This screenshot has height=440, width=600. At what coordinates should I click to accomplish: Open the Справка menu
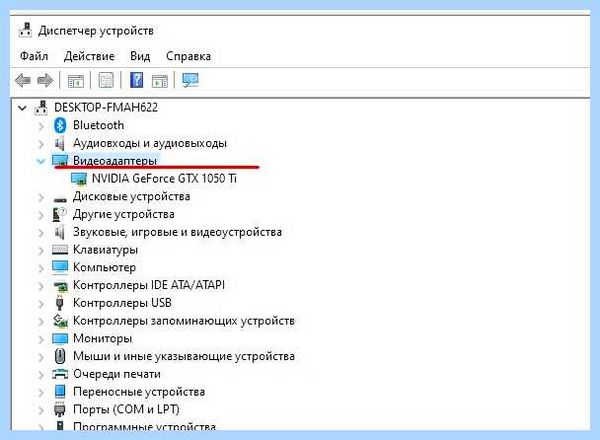click(x=188, y=56)
